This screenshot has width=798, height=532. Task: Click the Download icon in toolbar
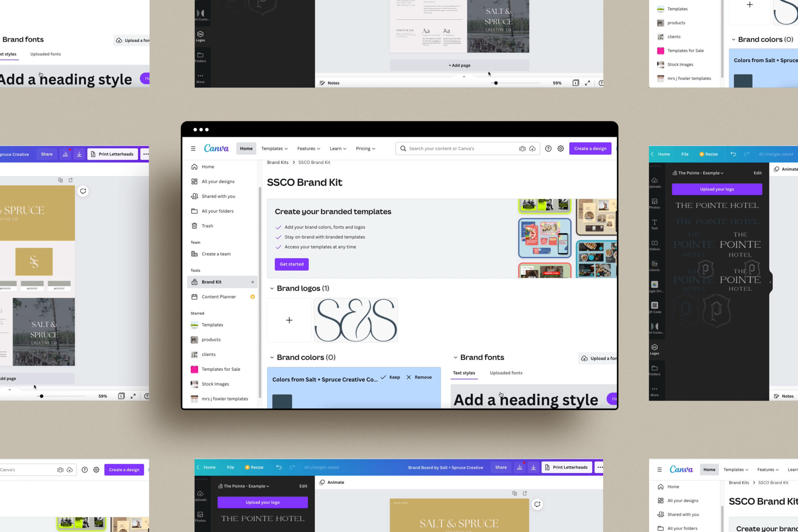[79, 154]
